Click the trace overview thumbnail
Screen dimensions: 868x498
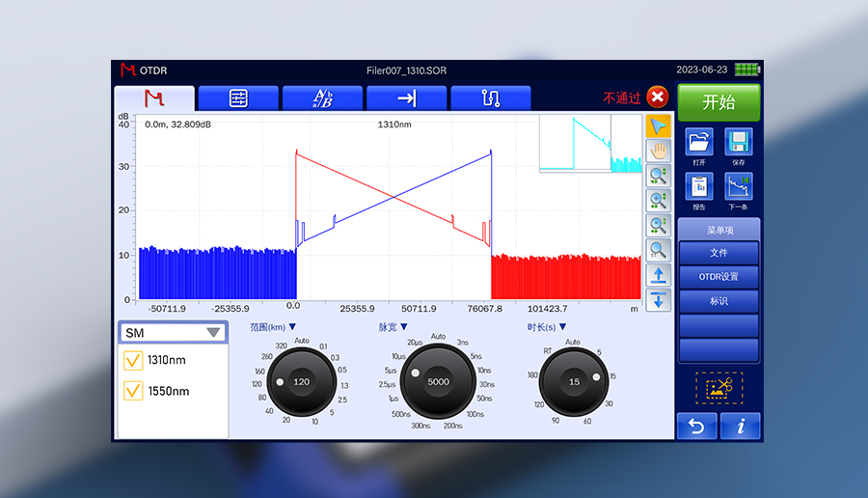589,144
